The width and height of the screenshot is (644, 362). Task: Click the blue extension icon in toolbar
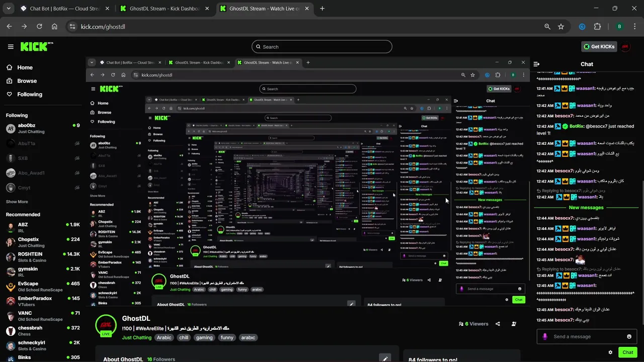click(x=583, y=27)
